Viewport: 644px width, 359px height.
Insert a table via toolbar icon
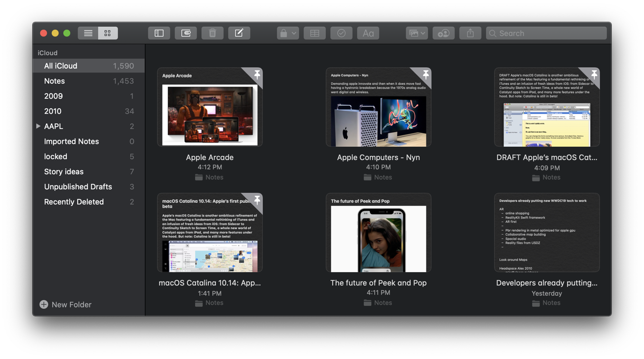pos(315,33)
